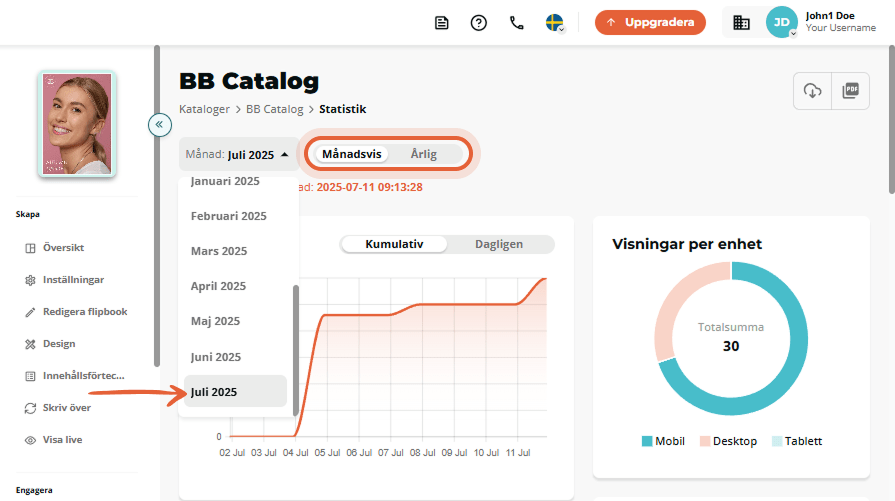This screenshot has height=501, width=895.
Task: Click the table of contents icon
Action: click(x=30, y=376)
